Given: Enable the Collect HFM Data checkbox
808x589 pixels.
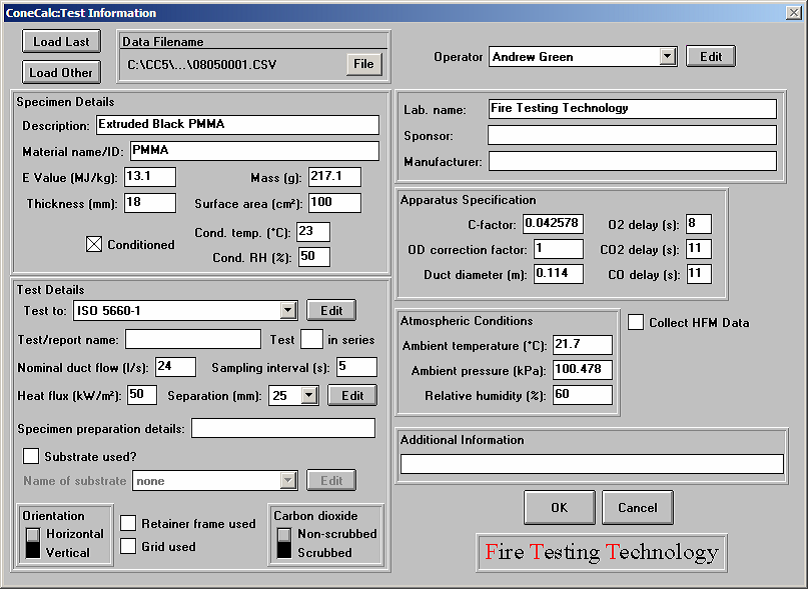Looking at the screenshot, I should tap(635, 322).
